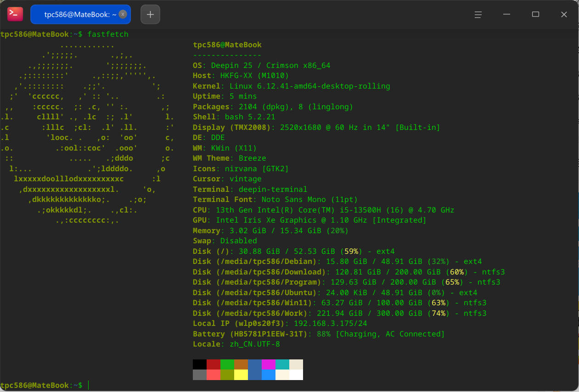Click the bright blue color block
The image size is (579, 392).
(x=269, y=375)
